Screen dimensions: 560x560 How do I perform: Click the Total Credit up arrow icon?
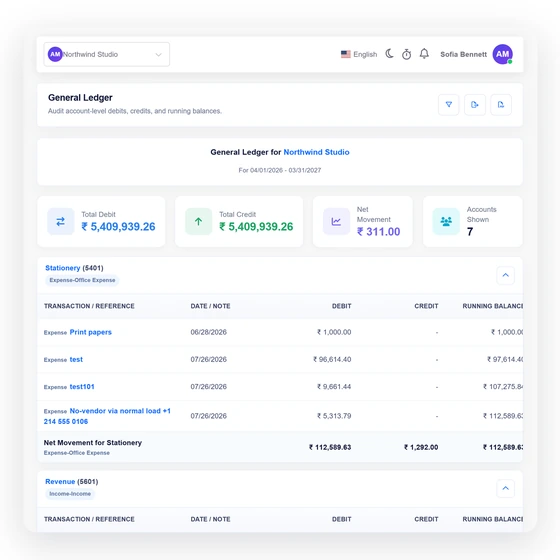coord(199,221)
